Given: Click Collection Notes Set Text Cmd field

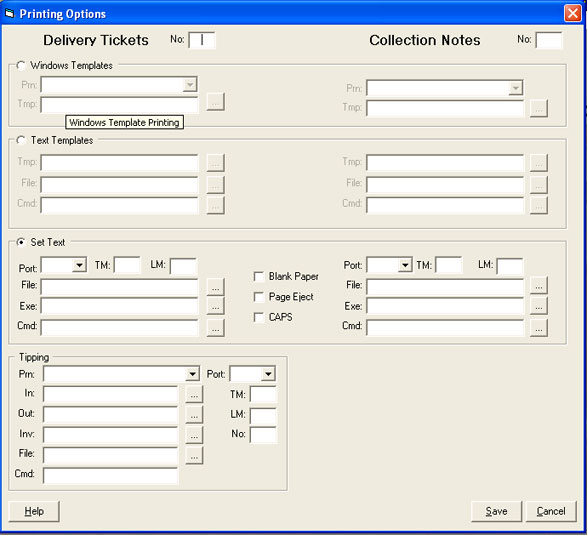Looking at the screenshot, I should (x=445, y=328).
